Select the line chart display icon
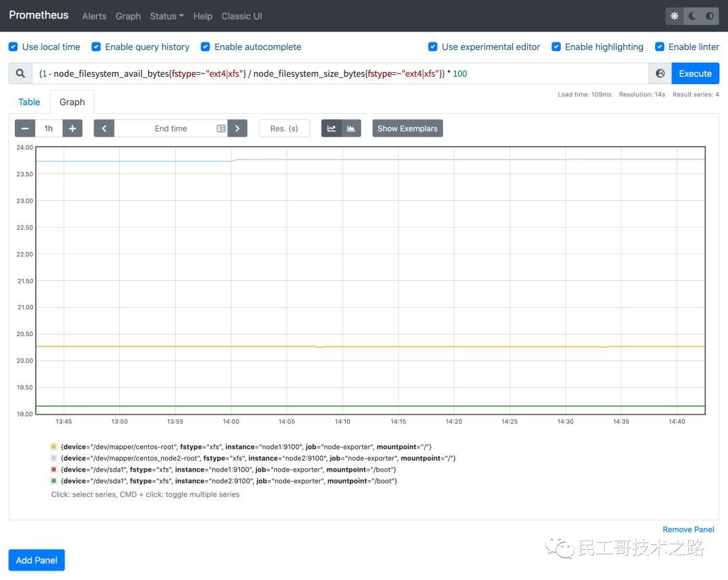This screenshot has width=728, height=580. [x=332, y=129]
